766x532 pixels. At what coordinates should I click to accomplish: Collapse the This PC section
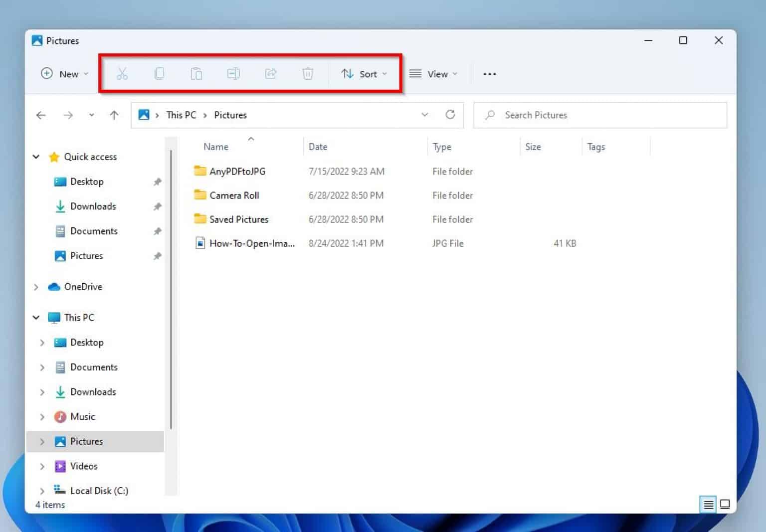(x=35, y=317)
